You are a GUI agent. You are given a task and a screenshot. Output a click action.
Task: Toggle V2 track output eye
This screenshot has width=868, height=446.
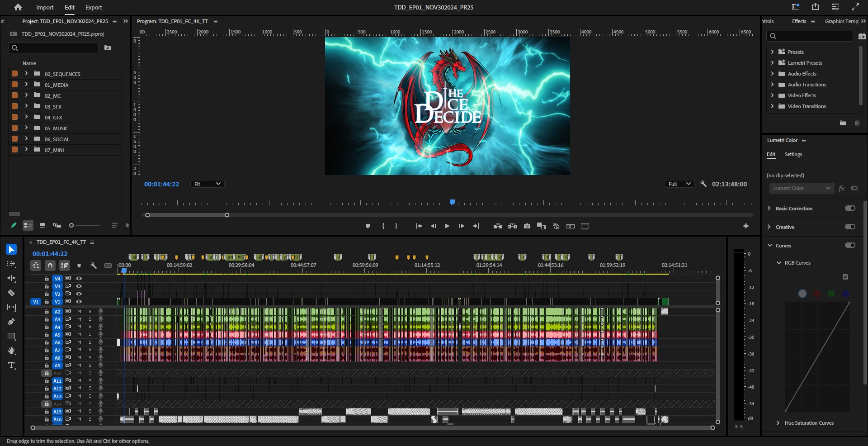click(79, 294)
